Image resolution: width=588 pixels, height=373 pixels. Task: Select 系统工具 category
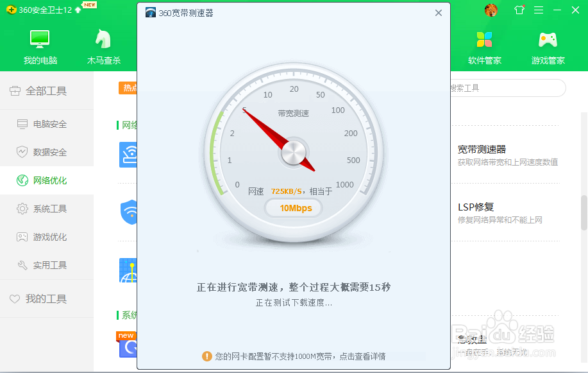pyautogui.click(x=47, y=209)
